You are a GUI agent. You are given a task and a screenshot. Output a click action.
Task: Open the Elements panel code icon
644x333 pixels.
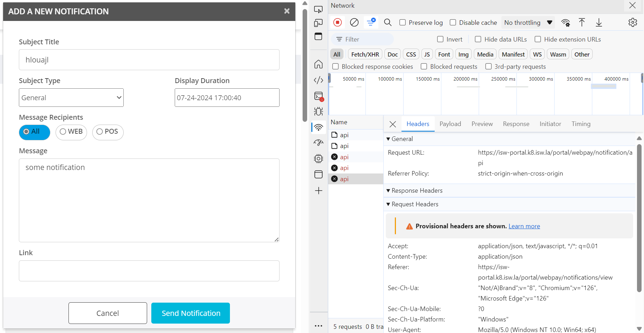(x=318, y=80)
